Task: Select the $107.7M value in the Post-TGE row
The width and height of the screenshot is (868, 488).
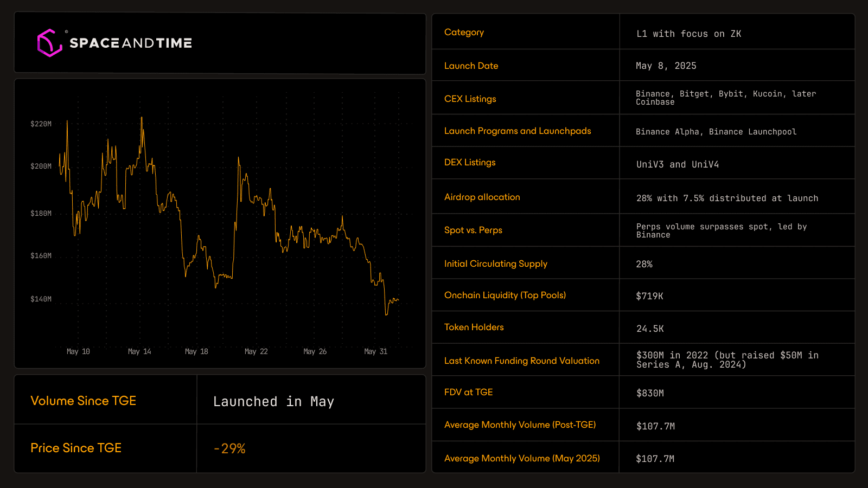Action: coord(655,427)
